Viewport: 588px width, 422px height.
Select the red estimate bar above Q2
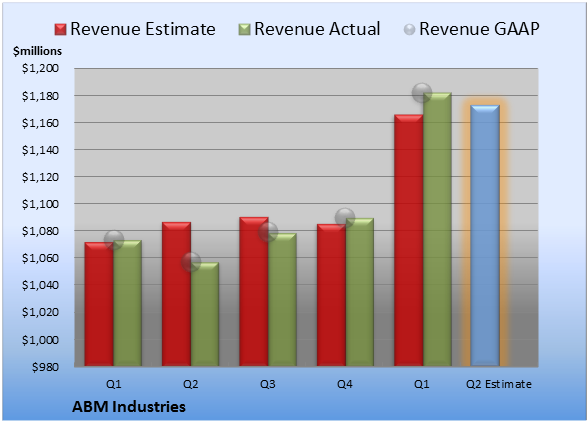click(x=176, y=294)
